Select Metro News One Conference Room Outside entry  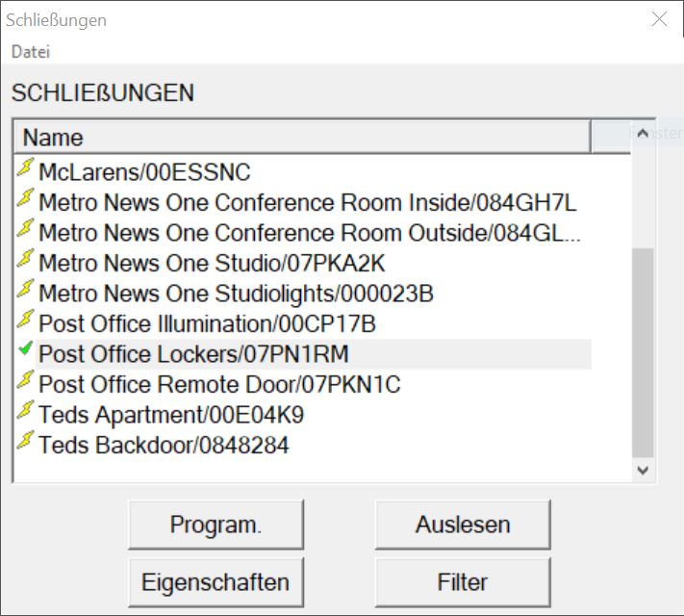coord(309,233)
